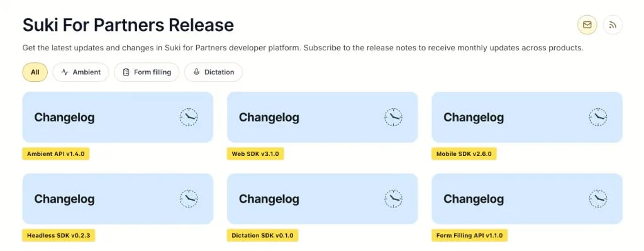The image size is (644, 251).
Task: Click the Dictation tab's microphone icon
Action: (x=196, y=72)
